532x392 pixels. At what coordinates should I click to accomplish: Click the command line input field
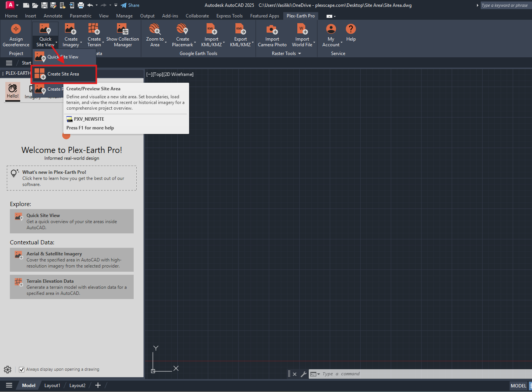[425, 374]
